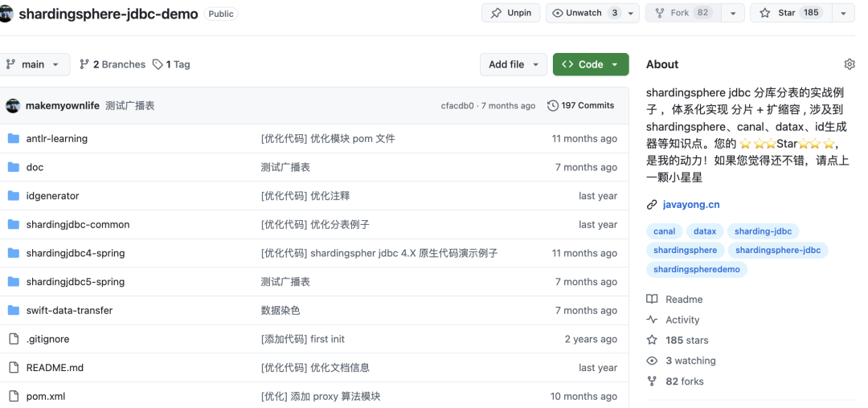Open 197 Commits history
Image resolution: width=868 pixels, height=408 pixels.
581,105
